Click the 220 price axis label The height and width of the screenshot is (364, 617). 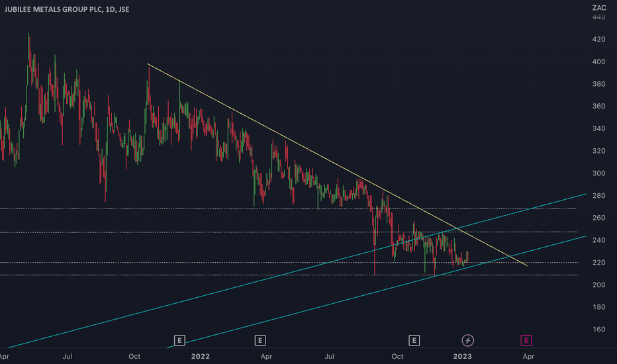598,263
